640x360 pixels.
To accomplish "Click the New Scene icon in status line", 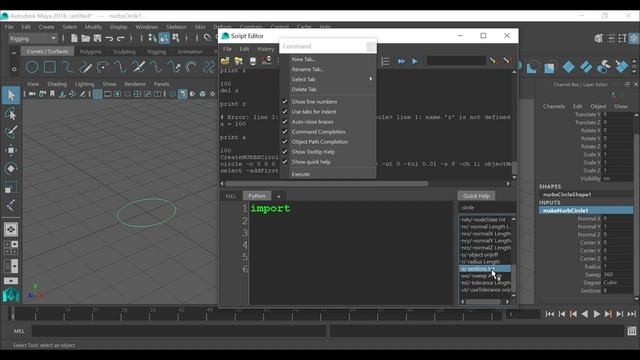I will point(74,38).
